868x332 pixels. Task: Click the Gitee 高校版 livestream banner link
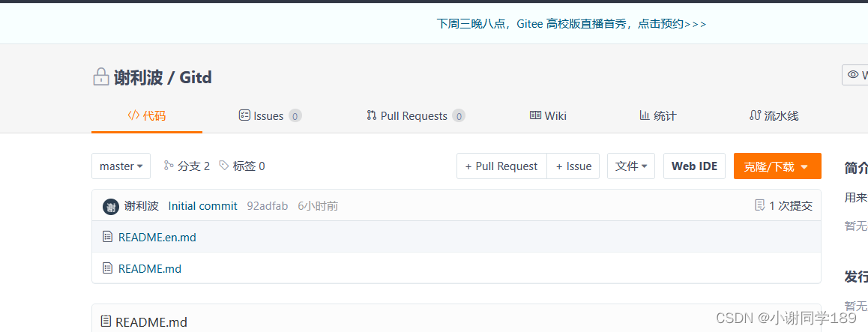[x=571, y=24]
